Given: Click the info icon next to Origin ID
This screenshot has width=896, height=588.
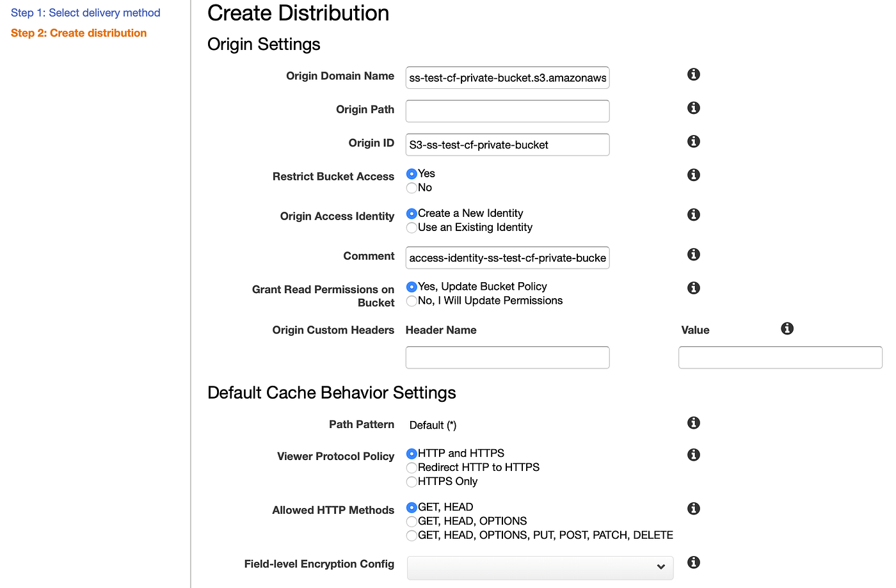Looking at the screenshot, I should tap(693, 141).
